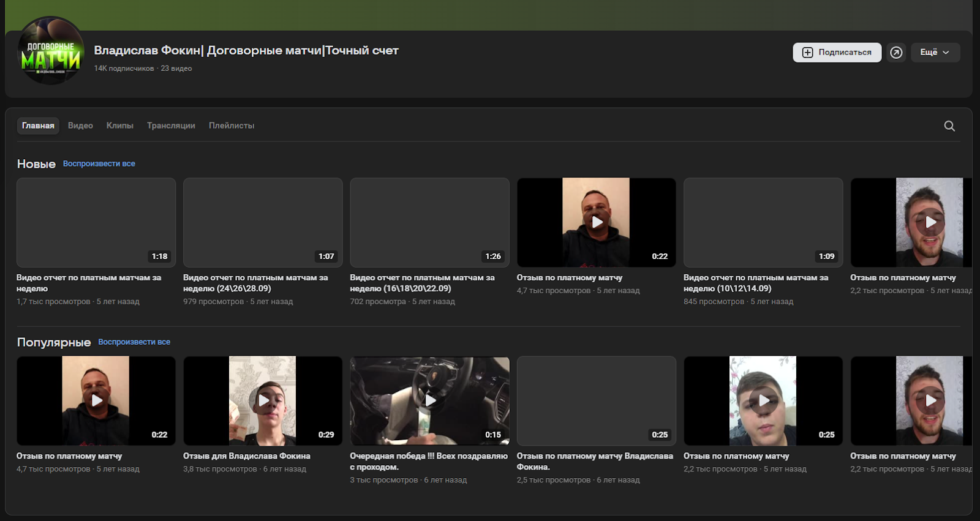The width and height of the screenshot is (980, 521).
Task: Click Воспроизвести все next to Популярные
Action: pos(134,342)
